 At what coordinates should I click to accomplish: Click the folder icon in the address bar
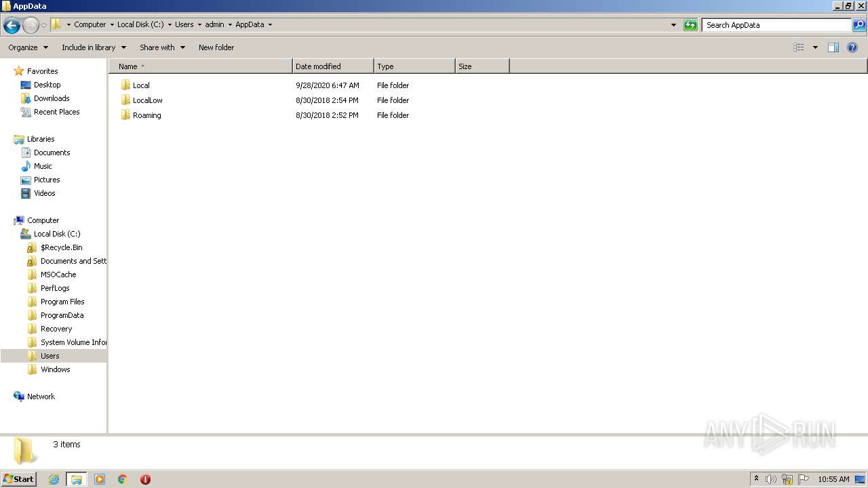(x=57, y=24)
